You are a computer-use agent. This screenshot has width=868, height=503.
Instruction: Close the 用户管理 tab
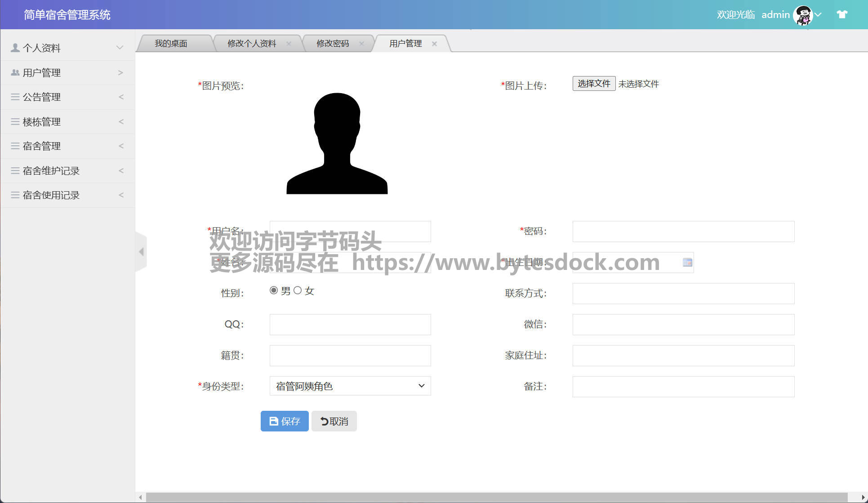[x=434, y=44]
